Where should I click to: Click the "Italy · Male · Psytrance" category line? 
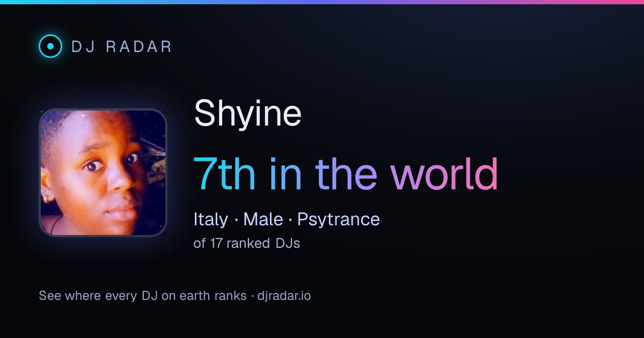click(x=287, y=219)
